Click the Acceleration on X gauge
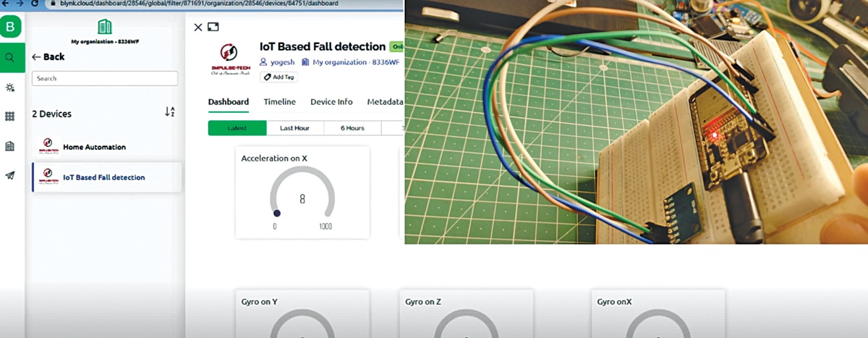Image resolution: width=868 pixels, height=338 pixels. 302,193
